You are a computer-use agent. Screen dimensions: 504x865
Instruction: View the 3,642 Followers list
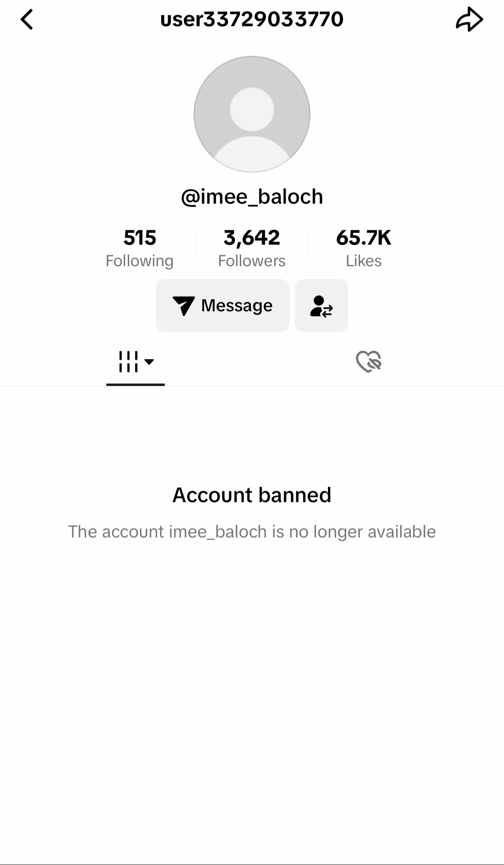(x=252, y=248)
